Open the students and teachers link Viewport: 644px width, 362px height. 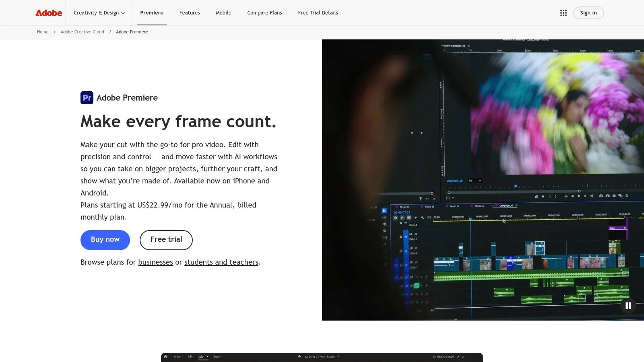[x=221, y=262]
